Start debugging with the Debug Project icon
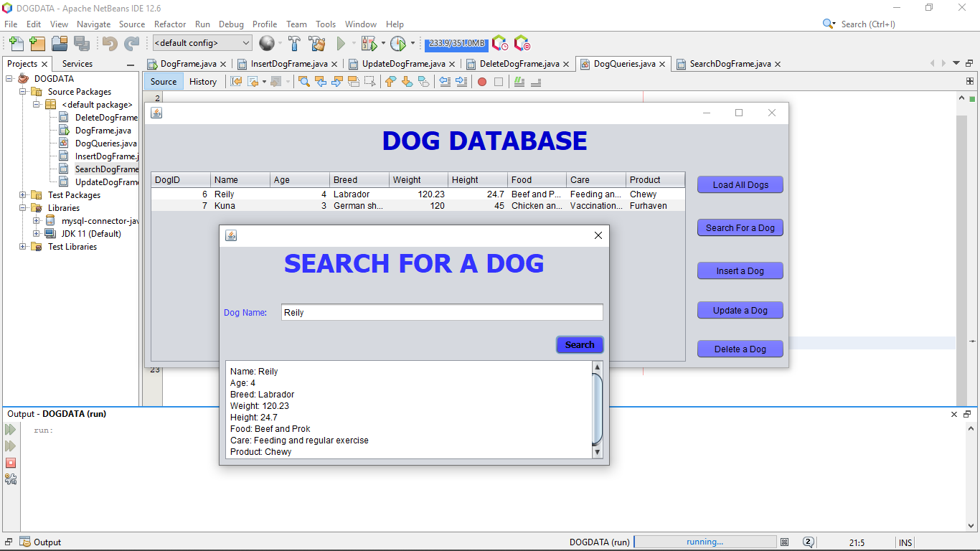 point(369,43)
